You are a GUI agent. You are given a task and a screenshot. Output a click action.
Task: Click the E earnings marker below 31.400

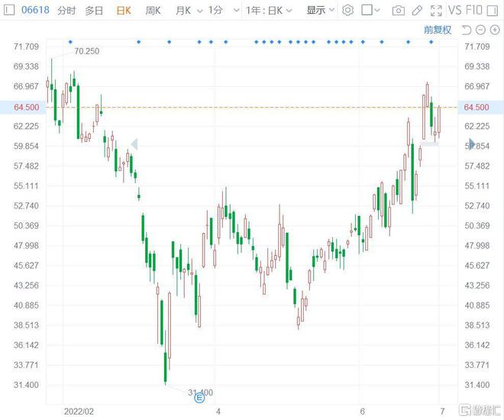click(200, 397)
